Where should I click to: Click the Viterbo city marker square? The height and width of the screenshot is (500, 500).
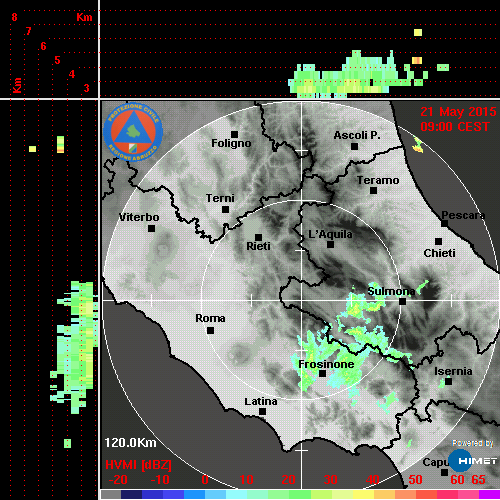click(x=151, y=229)
